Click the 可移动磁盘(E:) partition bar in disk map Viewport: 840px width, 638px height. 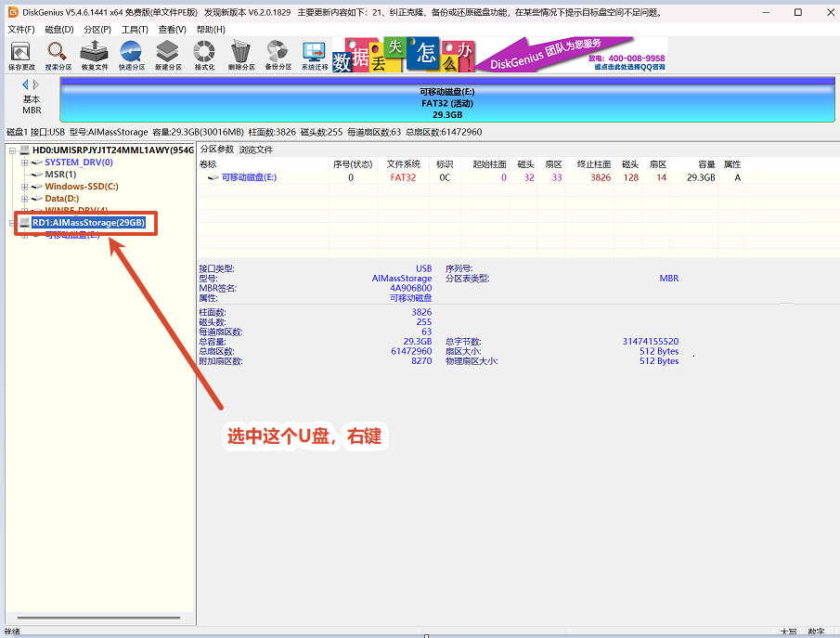tap(447, 99)
